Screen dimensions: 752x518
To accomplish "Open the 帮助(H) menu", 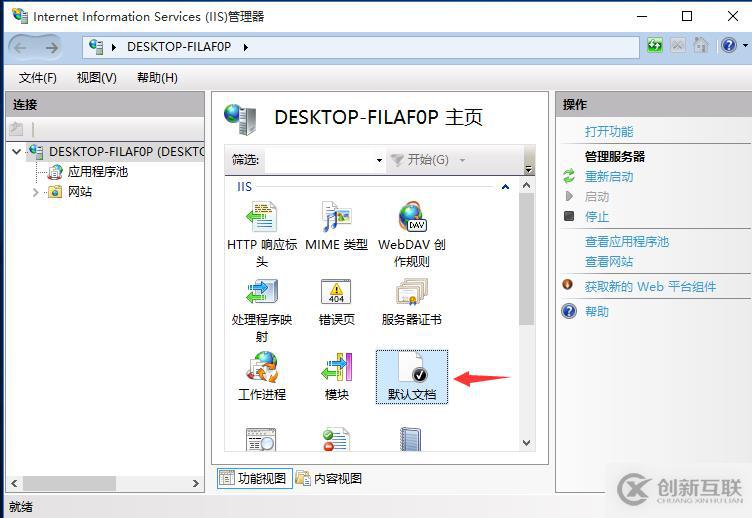I will click(157, 78).
